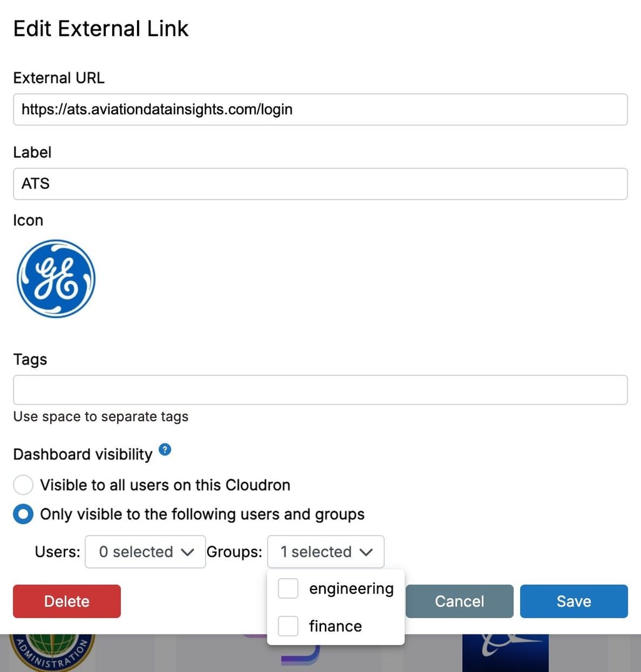Click the empty Tags input field
This screenshot has height=672, width=641.
pyautogui.click(x=320, y=390)
